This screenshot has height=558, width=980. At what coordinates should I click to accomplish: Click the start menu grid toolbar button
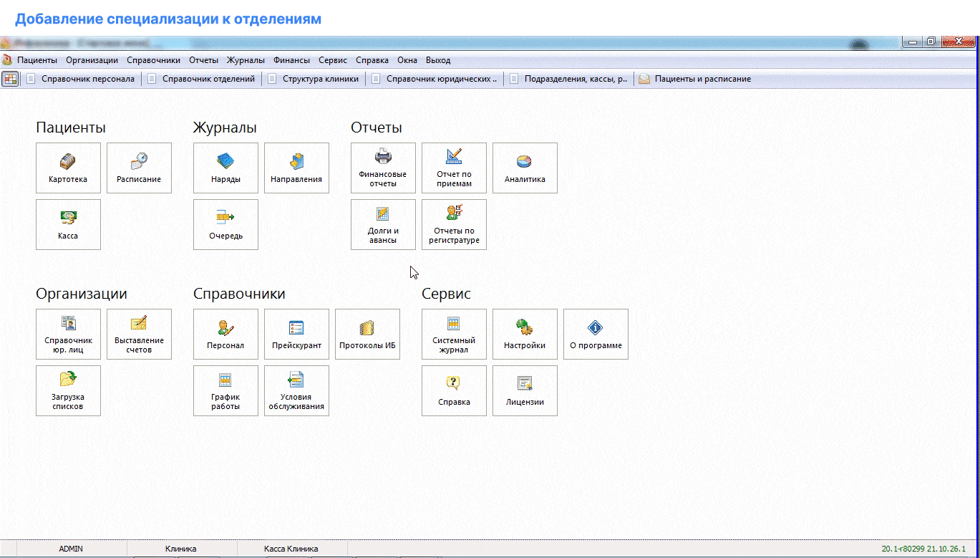11,79
